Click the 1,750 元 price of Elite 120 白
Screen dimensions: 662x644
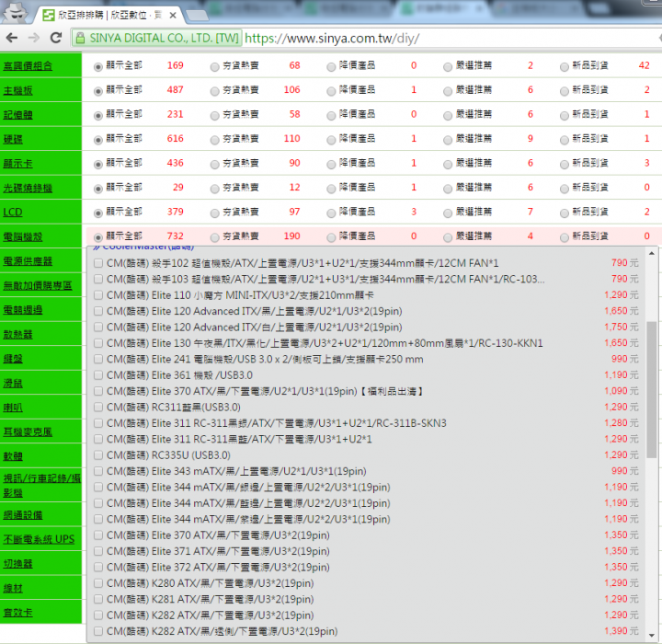621,328
